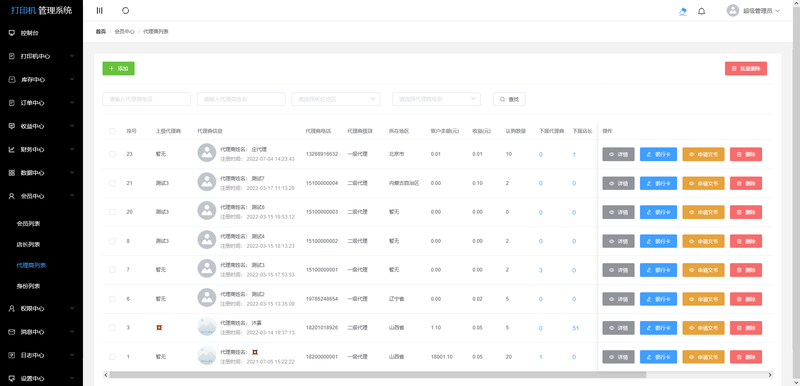The width and height of the screenshot is (800, 386).
Task: Expand 收益中心 using its chevron
Action: [x=72, y=126]
